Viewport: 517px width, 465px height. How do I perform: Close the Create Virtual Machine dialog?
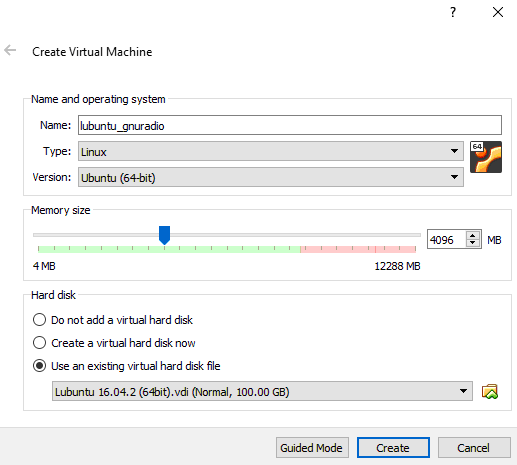click(x=498, y=12)
